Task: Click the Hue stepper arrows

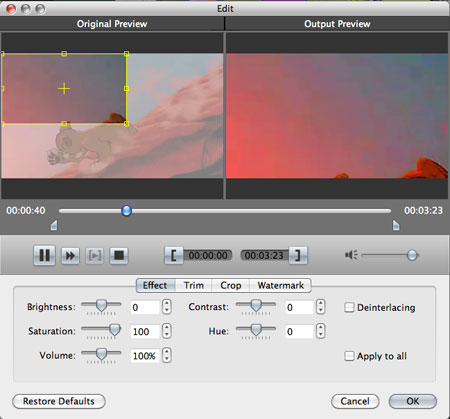Action: [x=321, y=331]
